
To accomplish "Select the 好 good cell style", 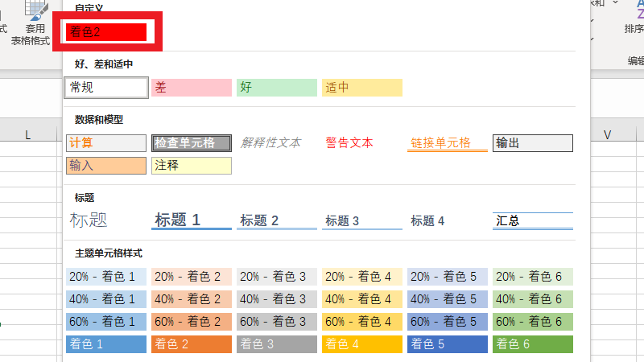I will click(x=276, y=88).
